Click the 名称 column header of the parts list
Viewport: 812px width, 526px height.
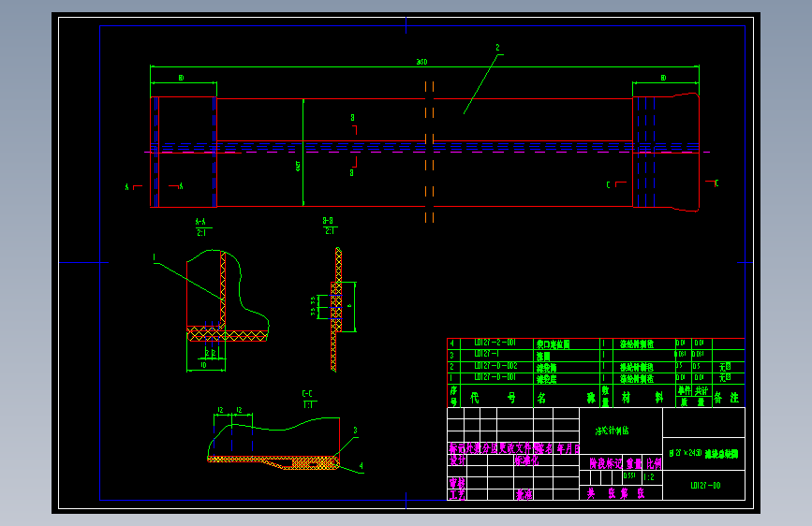point(566,398)
